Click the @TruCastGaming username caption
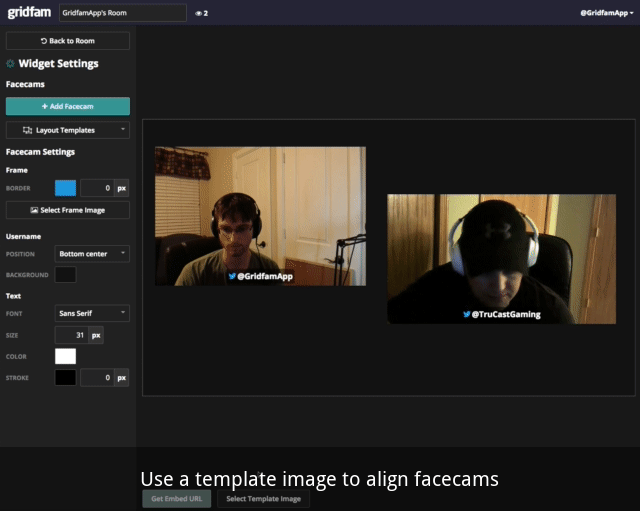Image resolution: width=640 pixels, height=511 pixels. (502, 314)
